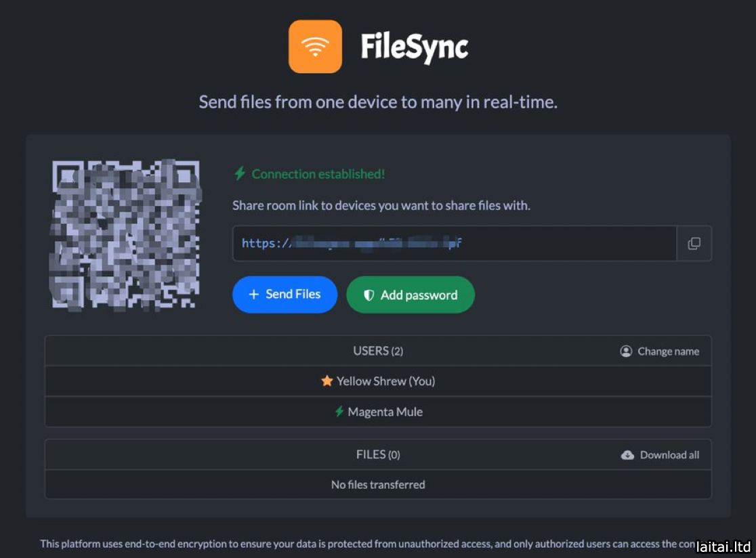Viewport: 756px width, 558px height.
Task: Click the room link URL field
Action: coord(454,244)
